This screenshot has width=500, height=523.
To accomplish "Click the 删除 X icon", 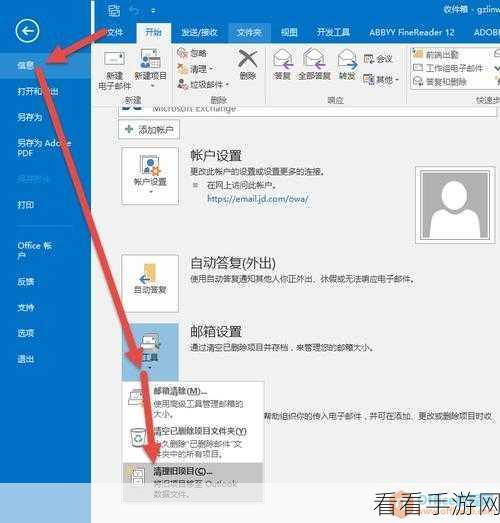I will (247, 59).
